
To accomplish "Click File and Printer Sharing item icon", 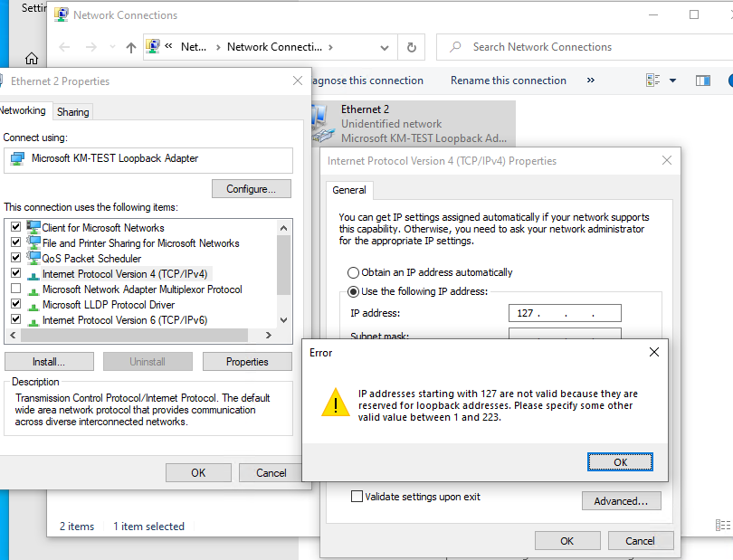I will click(33, 242).
